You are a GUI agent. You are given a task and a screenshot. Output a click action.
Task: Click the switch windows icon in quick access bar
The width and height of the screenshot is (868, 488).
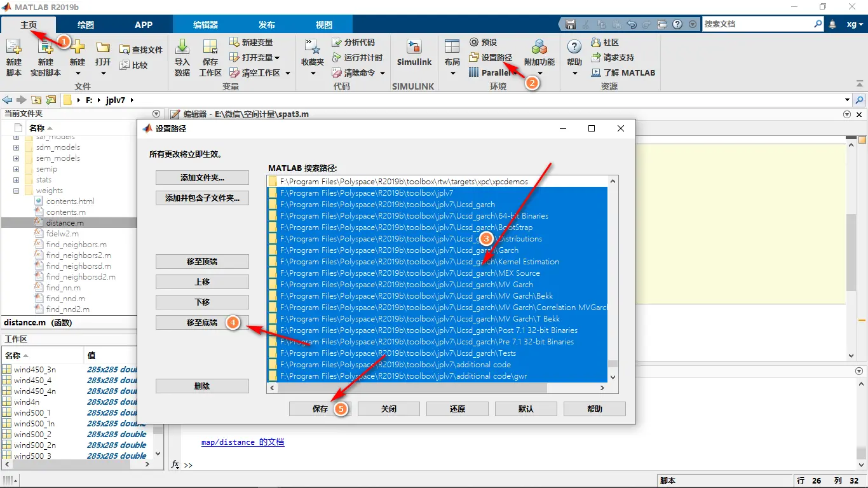click(662, 24)
